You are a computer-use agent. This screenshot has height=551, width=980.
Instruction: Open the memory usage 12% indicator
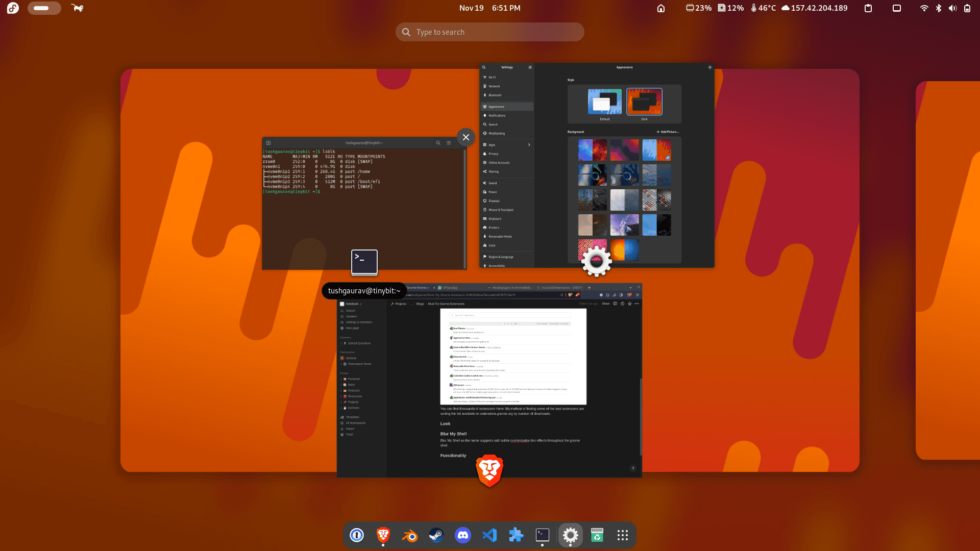coord(731,8)
